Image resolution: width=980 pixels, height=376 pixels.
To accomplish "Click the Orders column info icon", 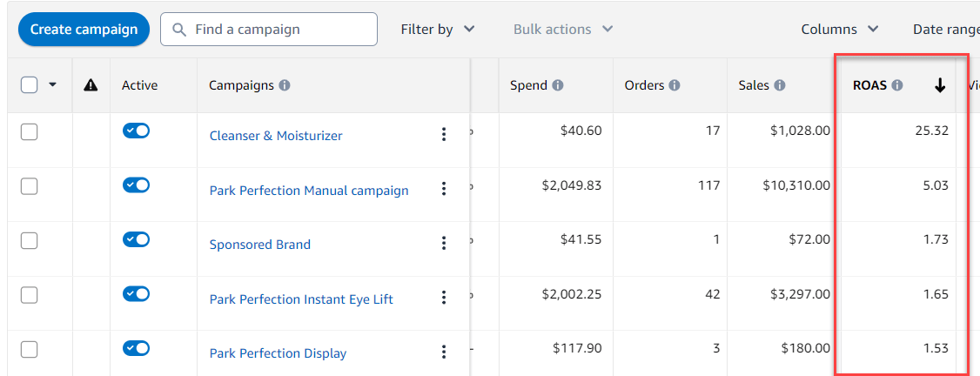I will pyautogui.click(x=675, y=85).
